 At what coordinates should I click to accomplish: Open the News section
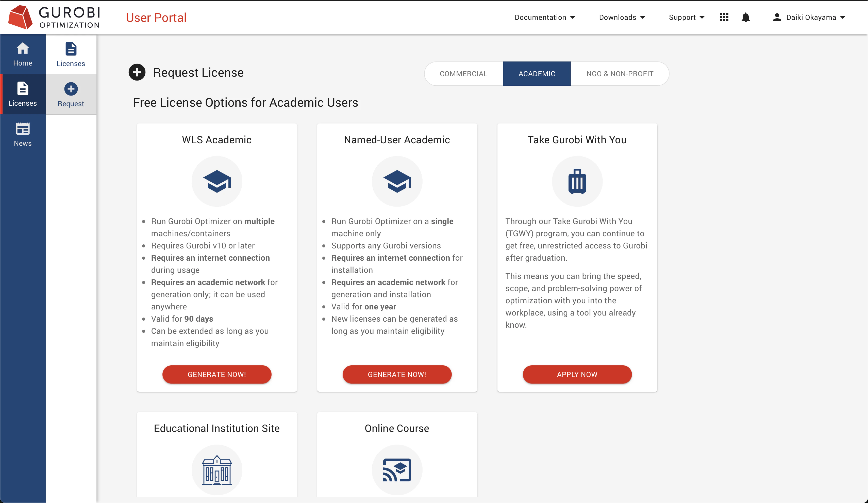point(23,134)
